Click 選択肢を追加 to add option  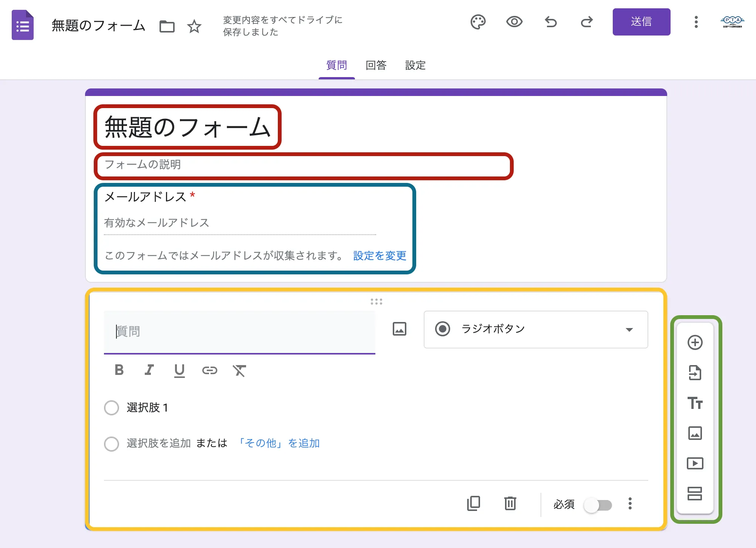coord(159,443)
